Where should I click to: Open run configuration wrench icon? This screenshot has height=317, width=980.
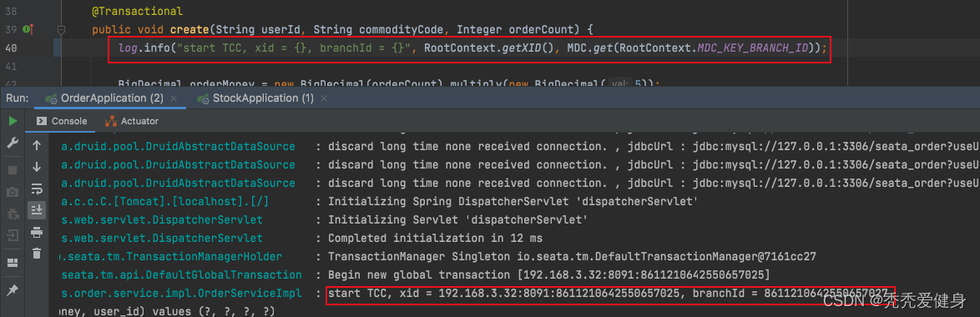(13, 143)
